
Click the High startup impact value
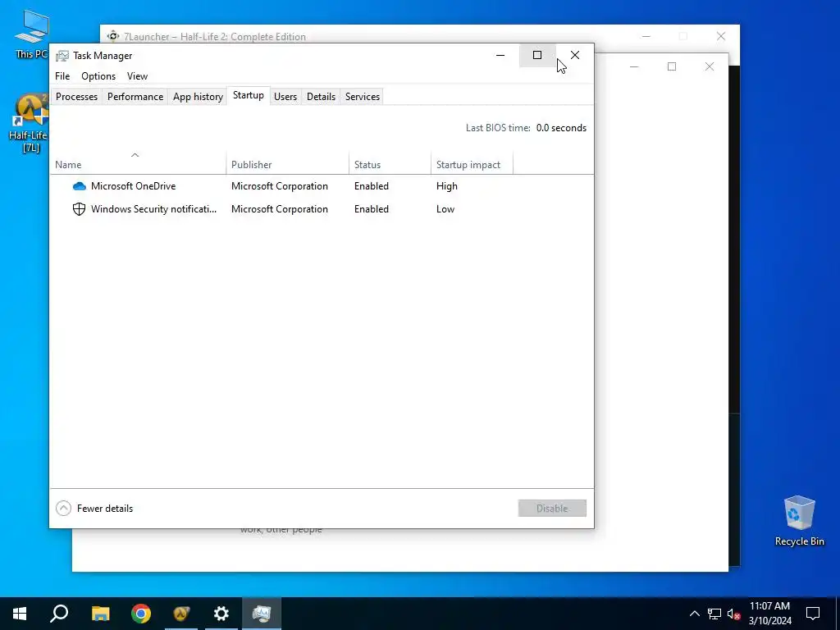pos(447,186)
